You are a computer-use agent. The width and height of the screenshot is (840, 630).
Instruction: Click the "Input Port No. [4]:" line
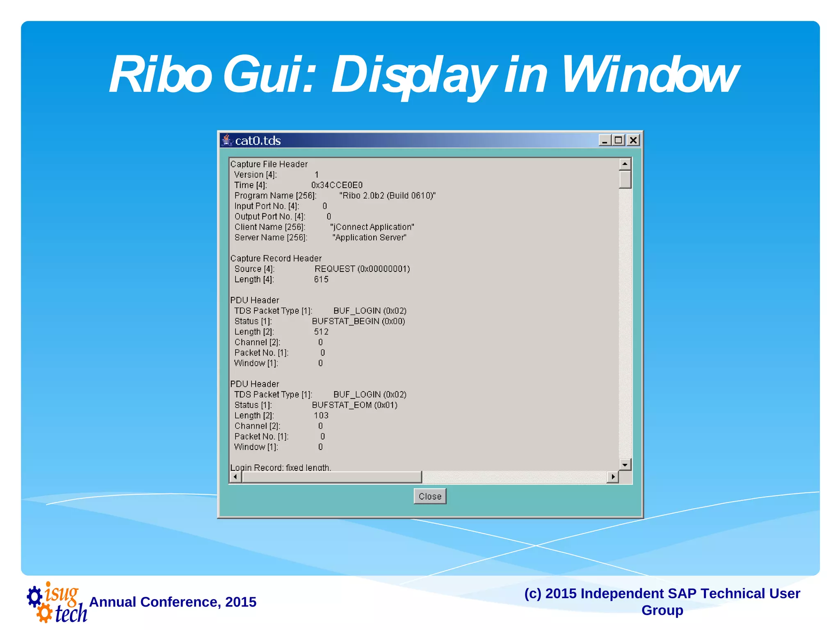tap(281, 206)
